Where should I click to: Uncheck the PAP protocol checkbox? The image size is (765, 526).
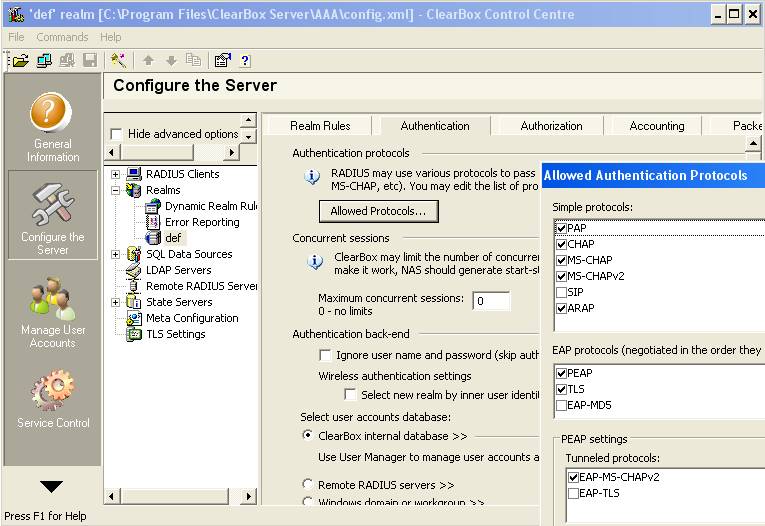click(561, 228)
